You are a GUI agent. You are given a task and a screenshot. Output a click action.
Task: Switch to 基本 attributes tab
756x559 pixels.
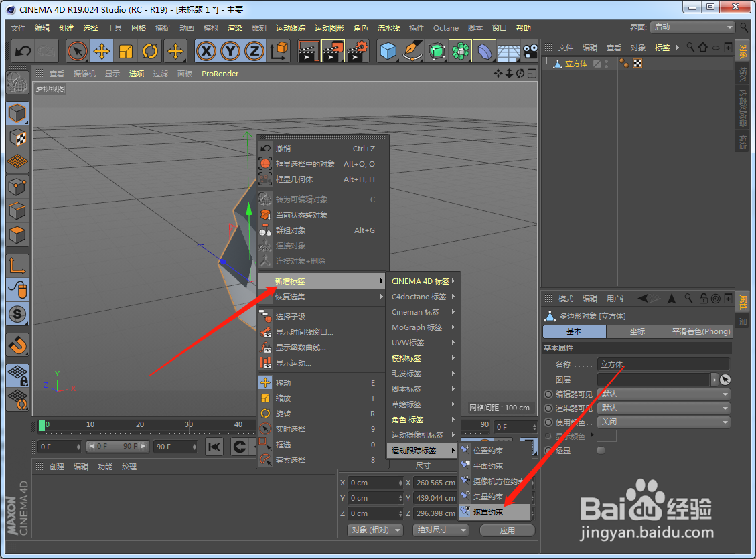(x=575, y=331)
